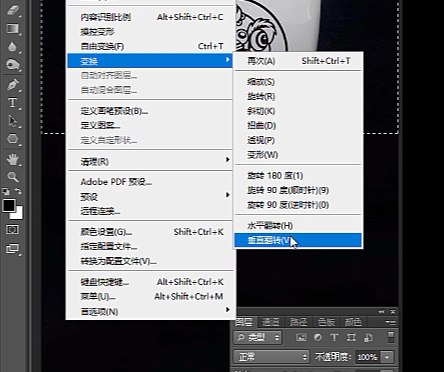Filter layers by type layers
The width and height of the screenshot is (444, 372).
[x=334, y=337]
